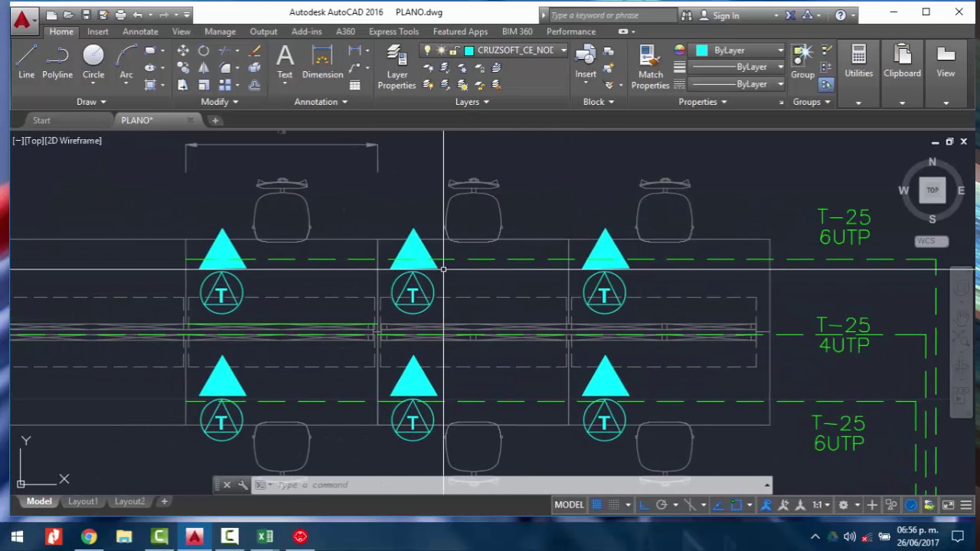980x551 pixels.
Task: Open the Insert ribbon tab
Action: (x=98, y=31)
